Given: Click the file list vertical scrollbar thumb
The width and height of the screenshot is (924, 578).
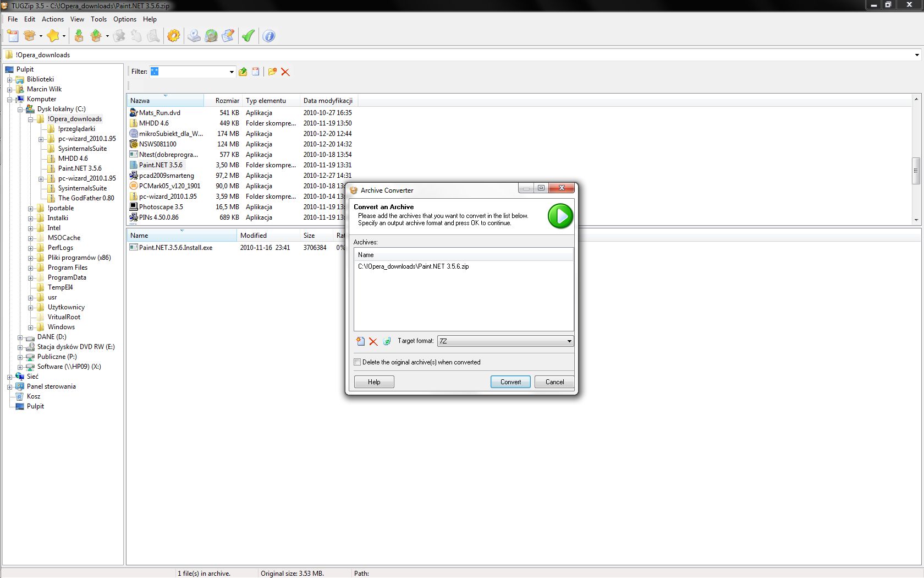Looking at the screenshot, I should [x=916, y=171].
